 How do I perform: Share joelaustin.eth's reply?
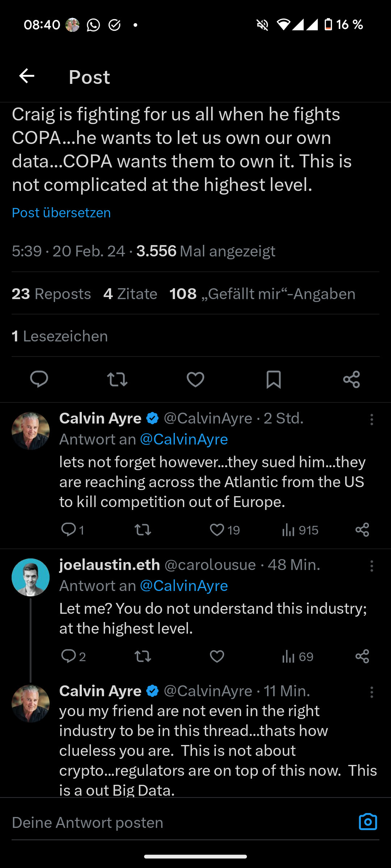click(x=362, y=656)
